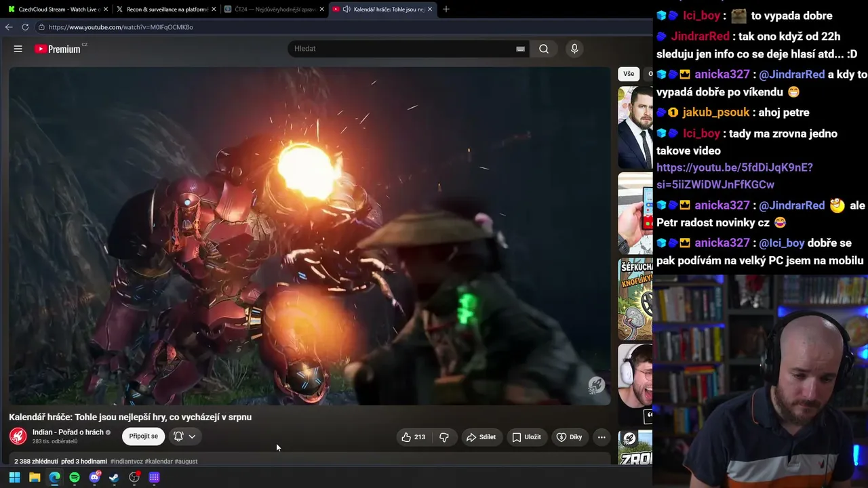This screenshot has height=488, width=868.
Task: Close the Recon & surveillance tab
Action: pos(214,9)
